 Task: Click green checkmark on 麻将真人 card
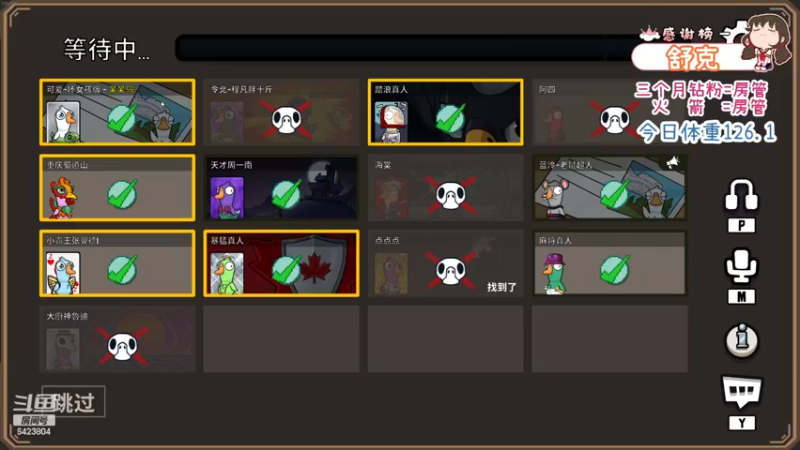(x=614, y=269)
